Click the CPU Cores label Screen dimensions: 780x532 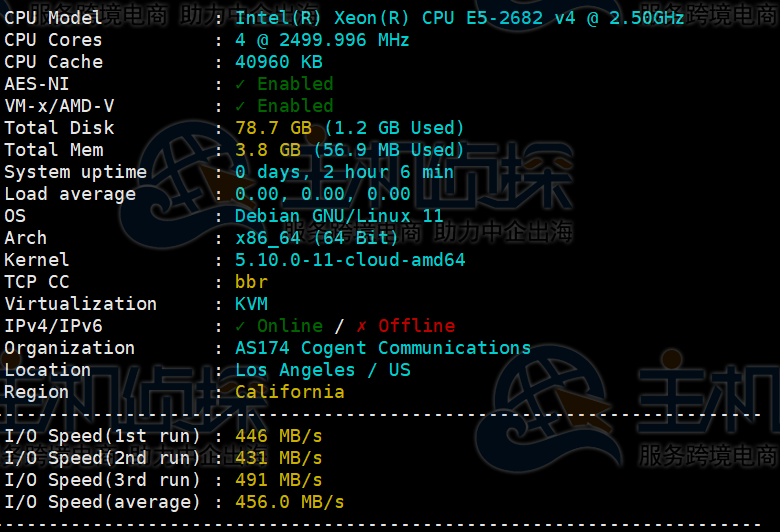53,40
